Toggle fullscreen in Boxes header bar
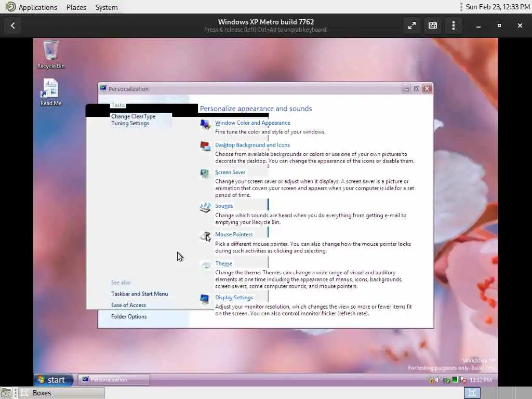Viewport: 532px width, 399px height. [412, 25]
